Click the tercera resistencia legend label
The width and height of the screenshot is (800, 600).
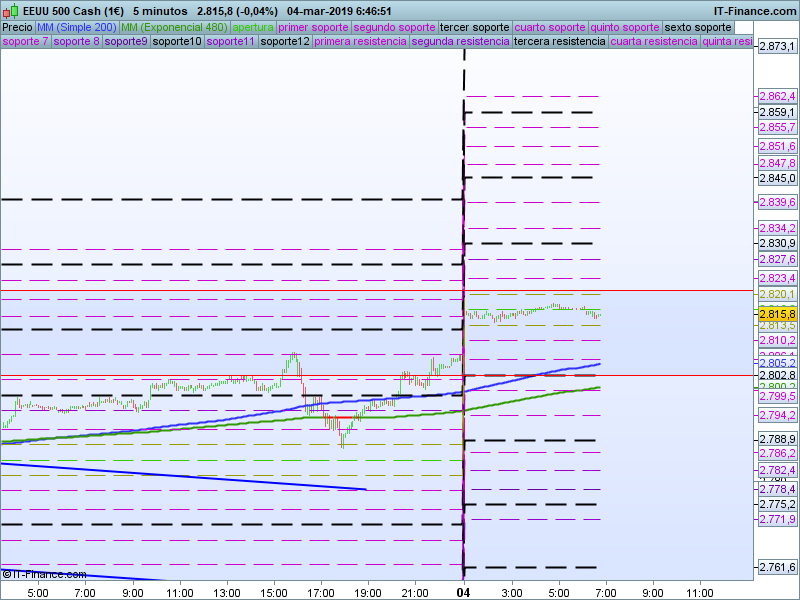pyautogui.click(x=559, y=42)
